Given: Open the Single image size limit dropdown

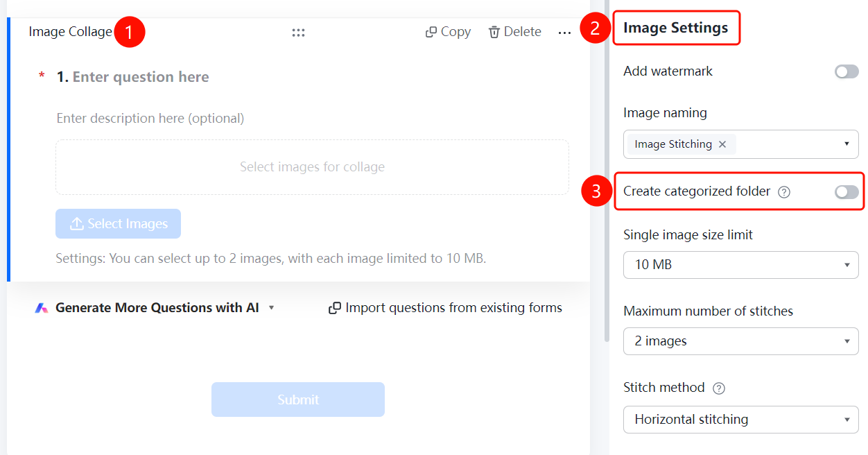Looking at the screenshot, I should click(740, 265).
